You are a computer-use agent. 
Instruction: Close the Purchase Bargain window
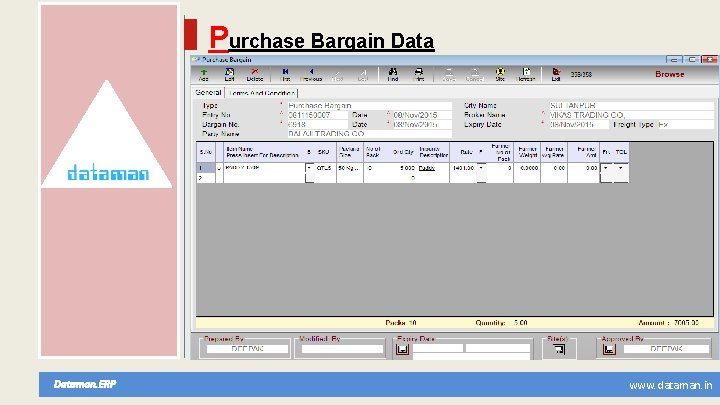pyautogui.click(x=710, y=60)
